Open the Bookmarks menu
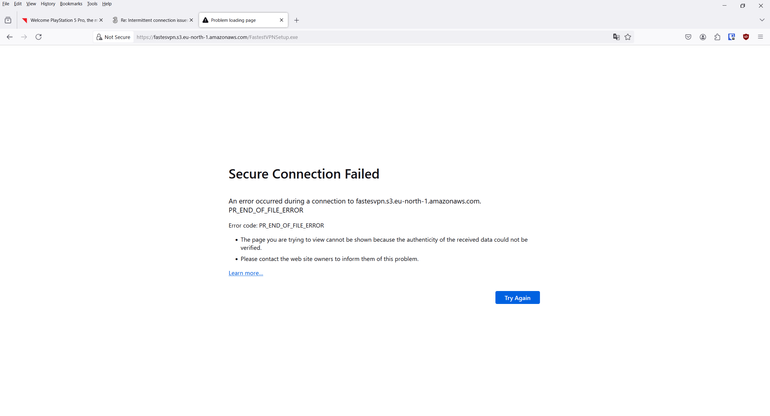This screenshot has height=416, width=770. [71, 4]
